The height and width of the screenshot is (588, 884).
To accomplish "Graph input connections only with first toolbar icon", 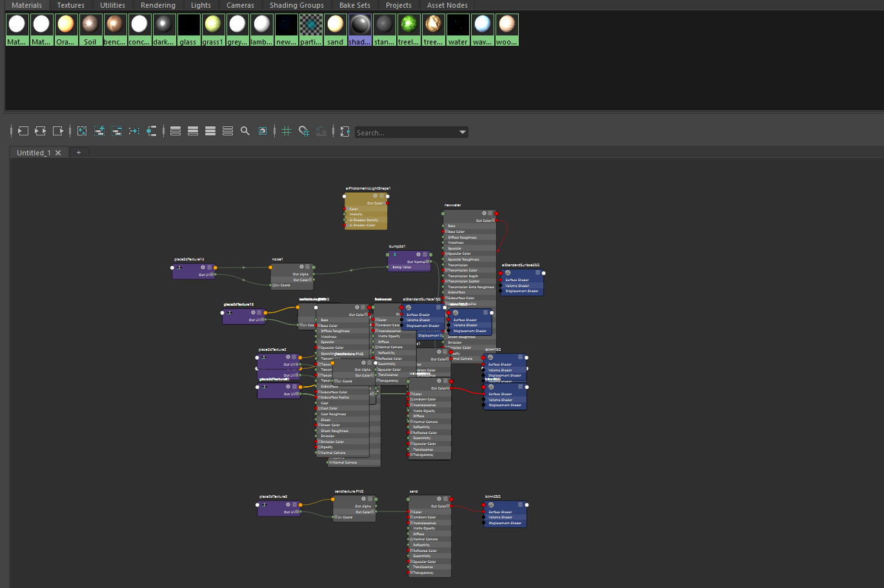I will click(23, 131).
